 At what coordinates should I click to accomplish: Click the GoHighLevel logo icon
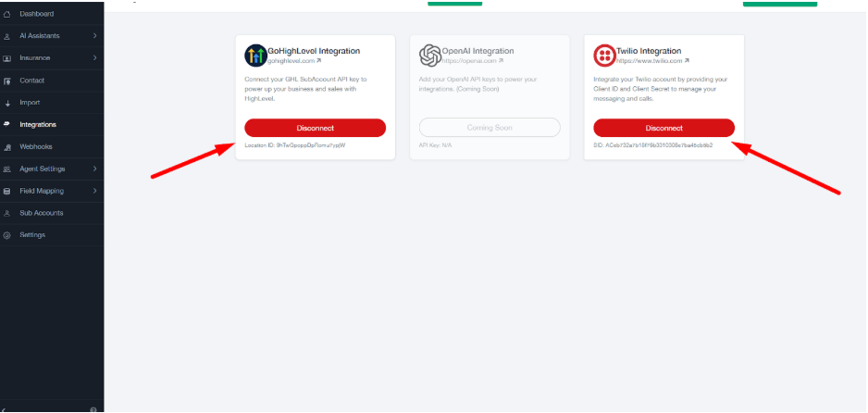(x=255, y=56)
